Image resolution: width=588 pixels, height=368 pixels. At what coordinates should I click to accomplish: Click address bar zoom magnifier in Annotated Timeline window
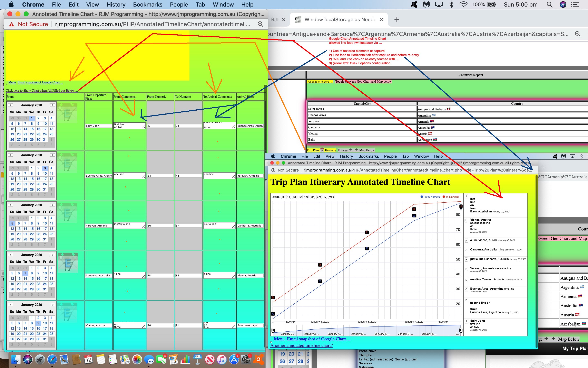click(260, 24)
